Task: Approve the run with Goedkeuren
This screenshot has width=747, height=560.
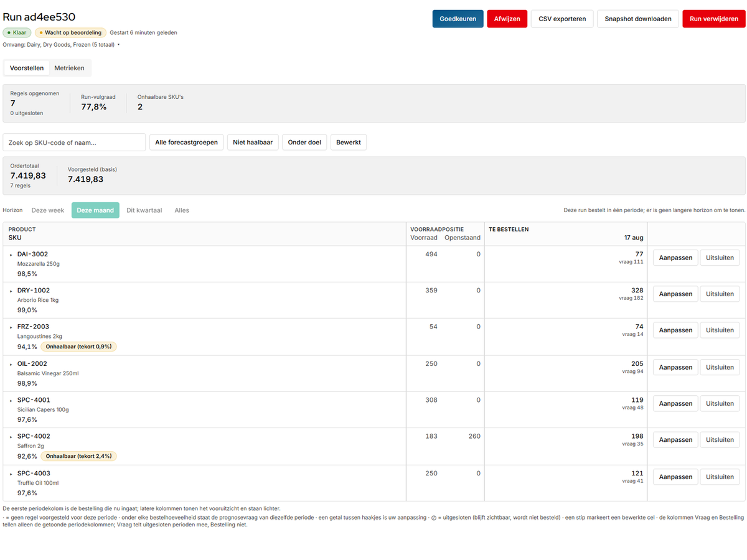Action: (x=458, y=19)
